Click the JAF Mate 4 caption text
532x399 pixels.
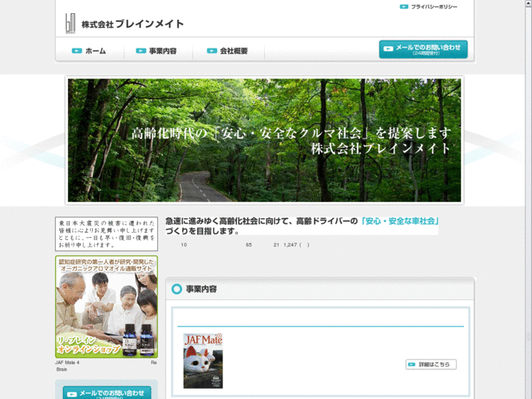[x=67, y=362]
